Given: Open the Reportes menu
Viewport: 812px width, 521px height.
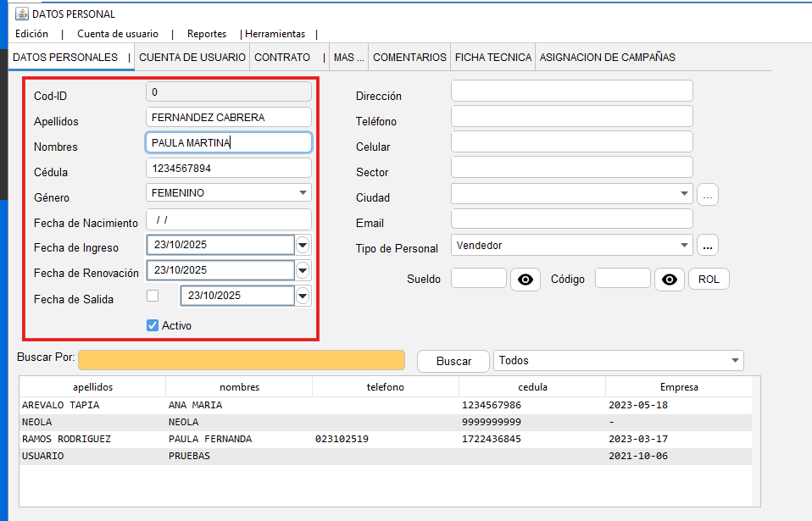Looking at the screenshot, I should point(207,34).
